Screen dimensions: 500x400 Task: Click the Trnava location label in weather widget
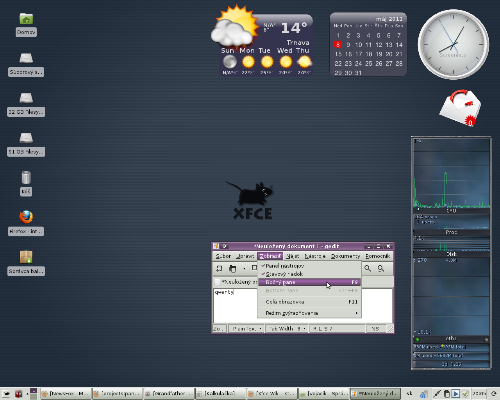click(298, 43)
